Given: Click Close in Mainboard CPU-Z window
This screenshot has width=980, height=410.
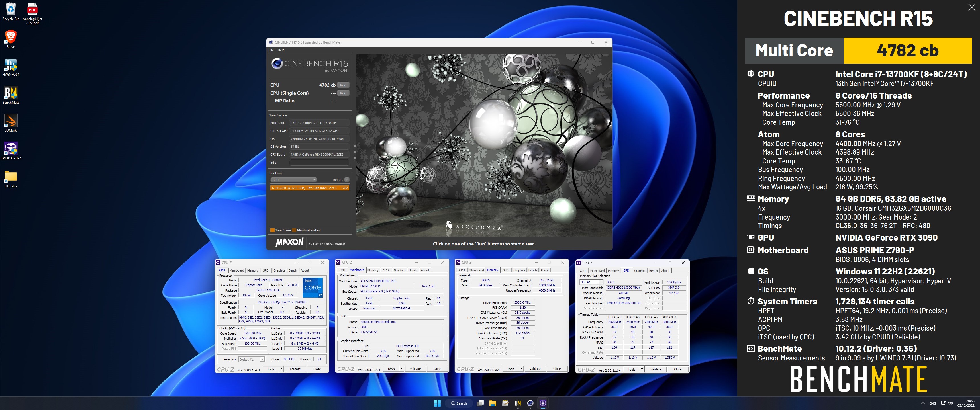Looking at the screenshot, I should coord(437,368).
